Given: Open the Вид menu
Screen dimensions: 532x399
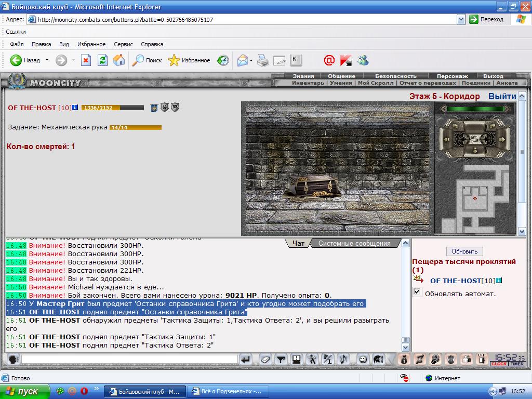Looking at the screenshot, I should coord(64,44).
